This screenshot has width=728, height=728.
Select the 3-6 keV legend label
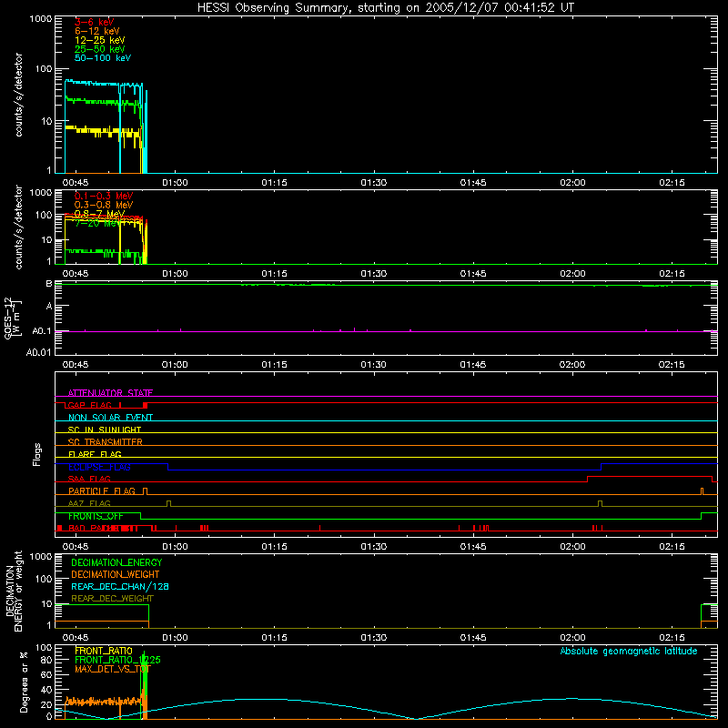coord(95,22)
